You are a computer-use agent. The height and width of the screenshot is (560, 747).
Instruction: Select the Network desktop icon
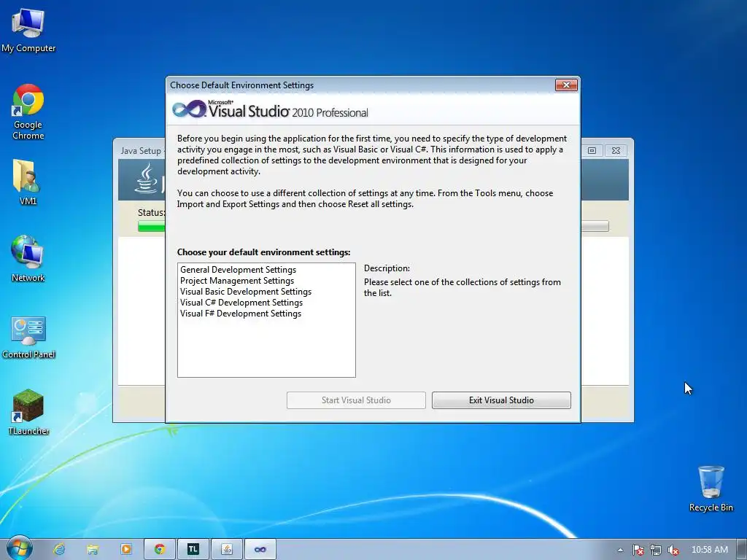[28, 259]
